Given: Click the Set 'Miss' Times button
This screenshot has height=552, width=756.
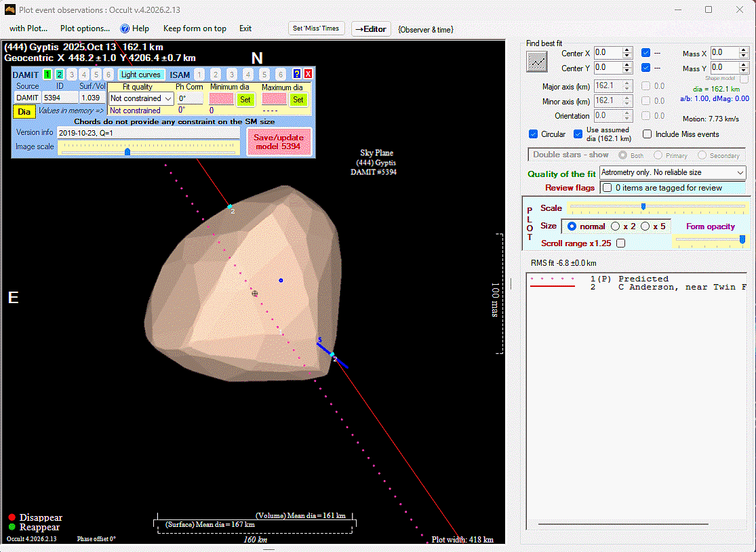Looking at the screenshot, I should [317, 28].
